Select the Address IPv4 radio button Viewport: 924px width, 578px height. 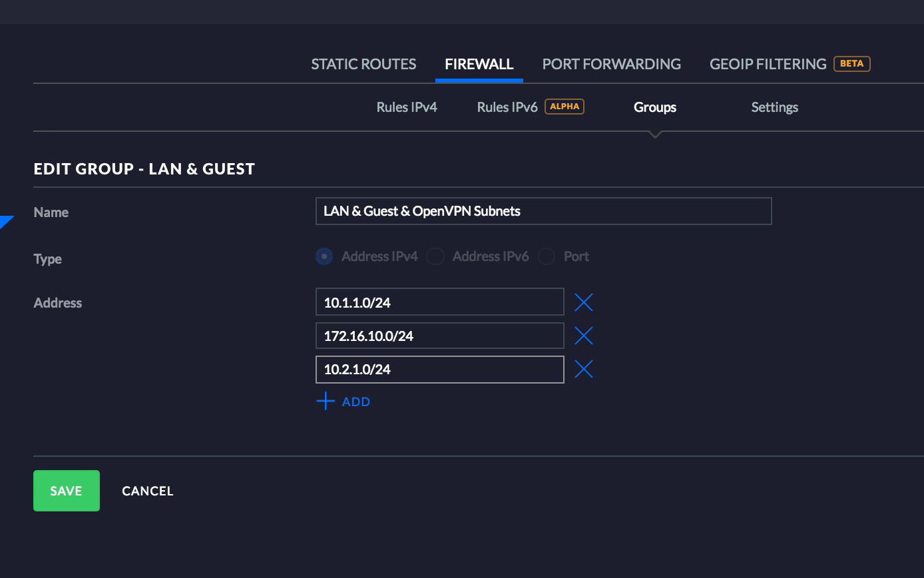[x=324, y=256]
